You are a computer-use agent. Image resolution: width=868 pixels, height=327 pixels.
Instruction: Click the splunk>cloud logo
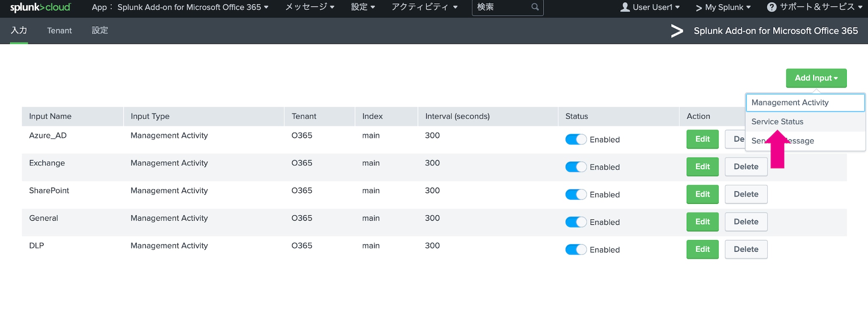coord(40,7)
